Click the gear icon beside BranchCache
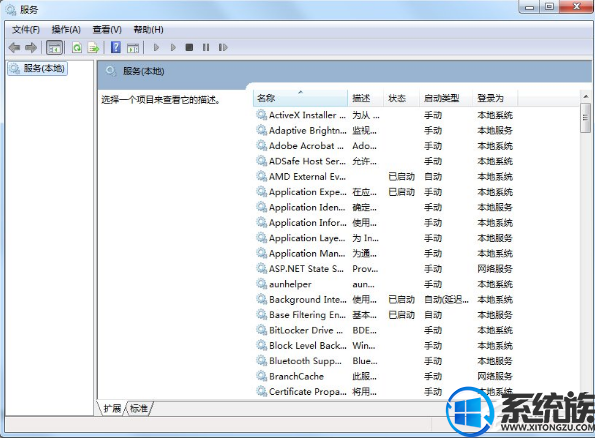The height and width of the screenshot is (440, 595). pyautogui.click(x=261, y=376)
